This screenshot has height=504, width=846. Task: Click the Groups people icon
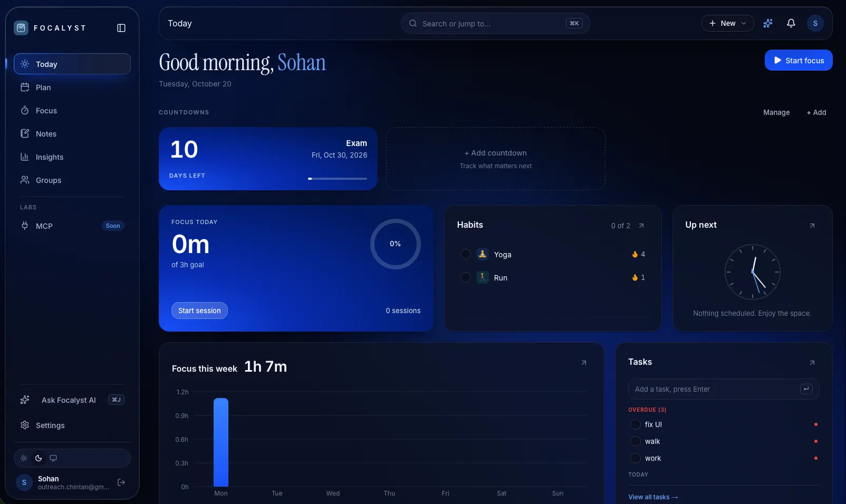(25, 180)
